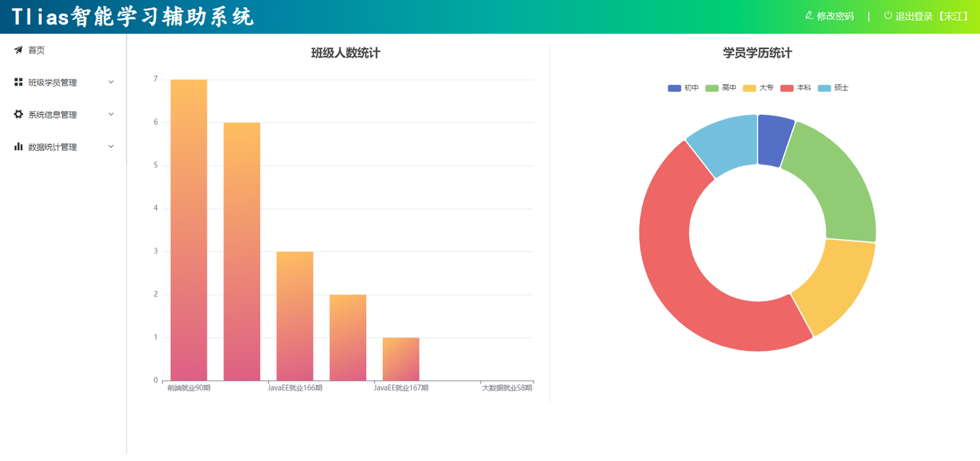
Task: Click the 修改密码 link
Action: click(835, 16)
